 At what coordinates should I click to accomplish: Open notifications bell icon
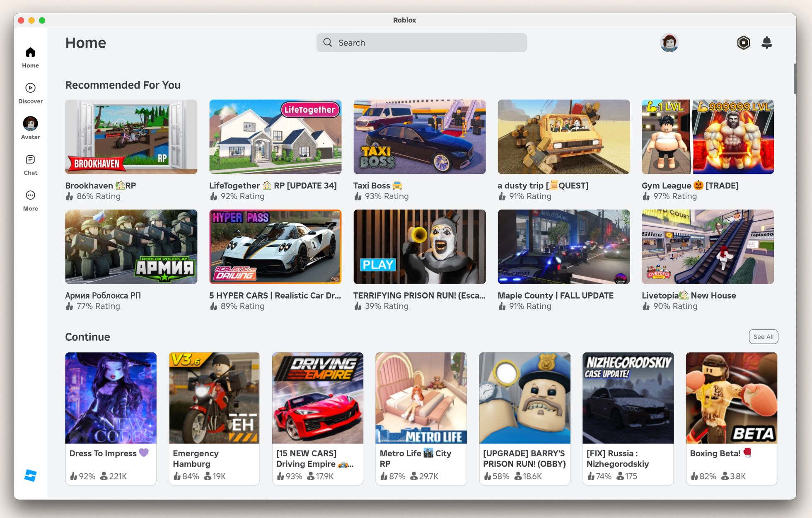click(766, 43)
